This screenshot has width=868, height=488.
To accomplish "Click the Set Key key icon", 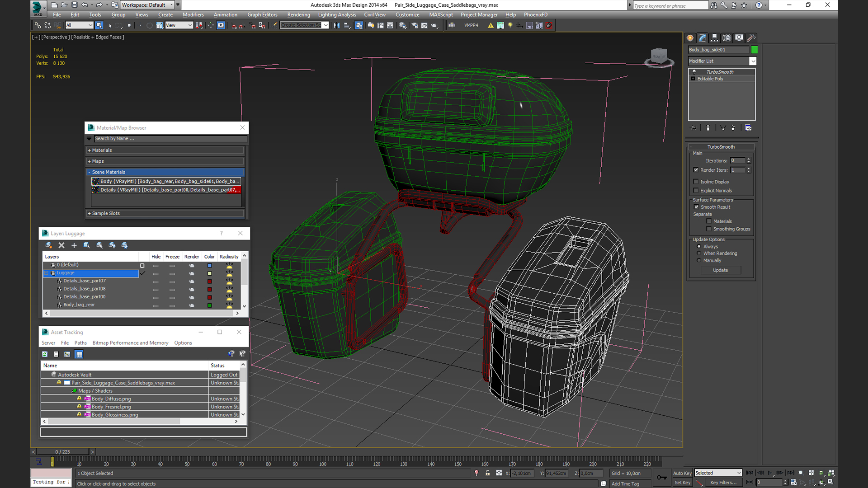I will [x=662, y=478].
